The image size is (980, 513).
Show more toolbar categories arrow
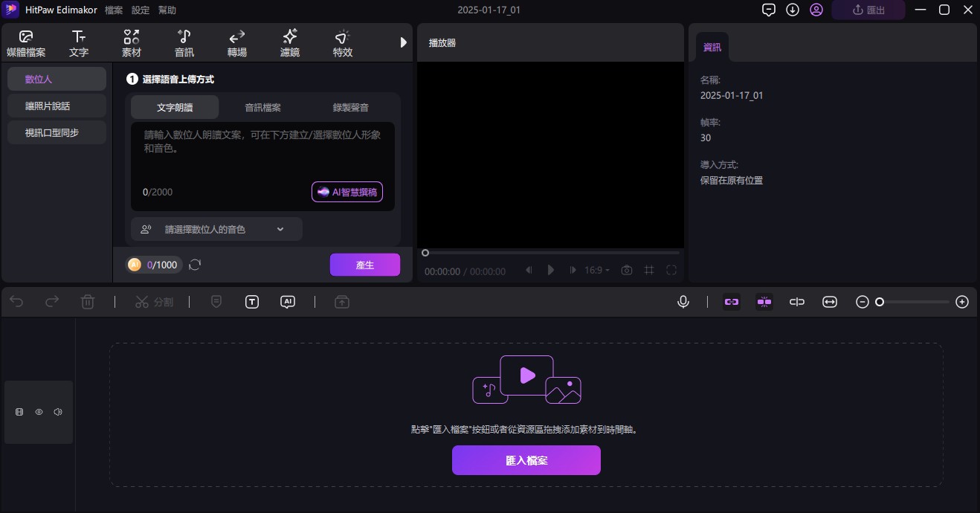click(404, 42)
